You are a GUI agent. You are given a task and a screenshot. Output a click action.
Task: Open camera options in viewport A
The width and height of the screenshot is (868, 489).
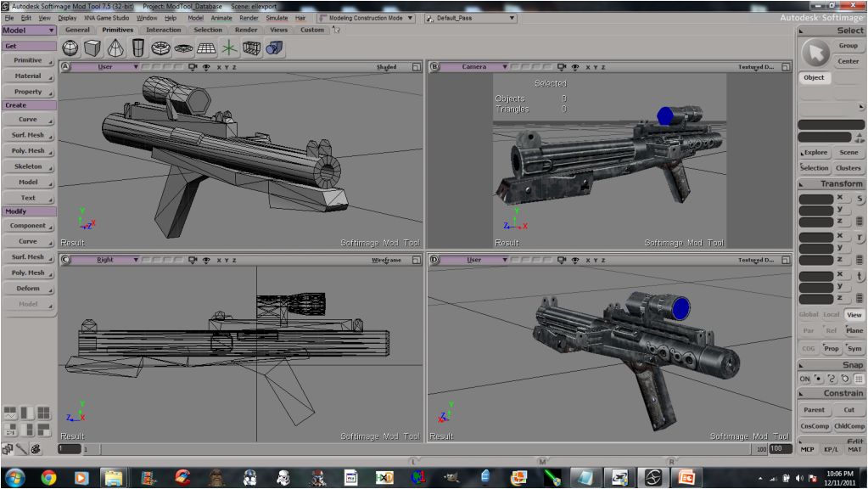click(193, 67)
